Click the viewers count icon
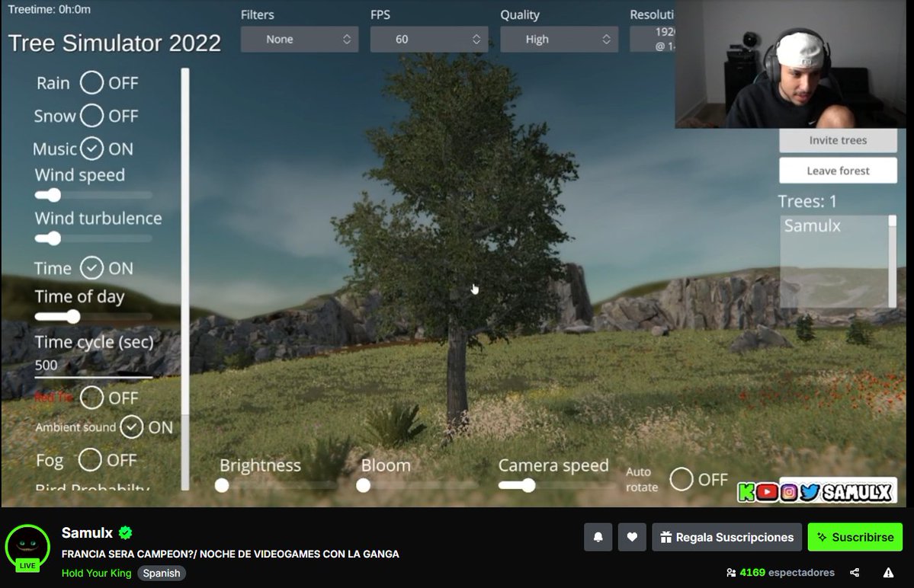 [731, 573]
